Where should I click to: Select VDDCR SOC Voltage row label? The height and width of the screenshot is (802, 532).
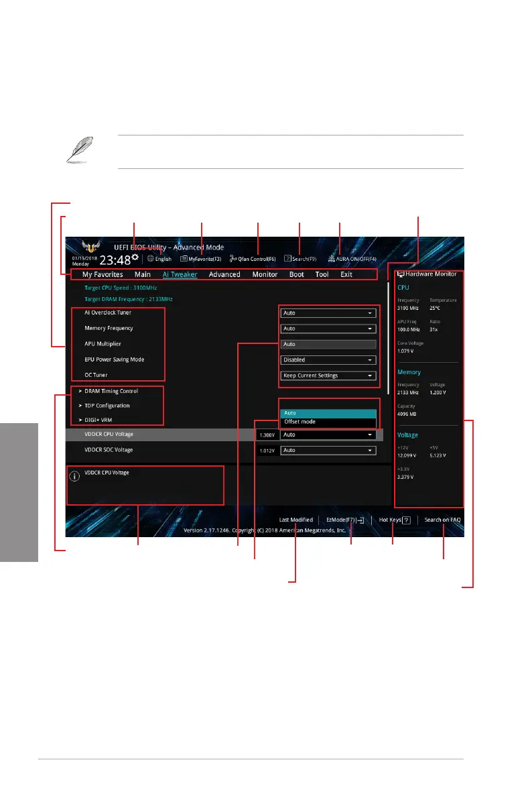pos(109,450)
